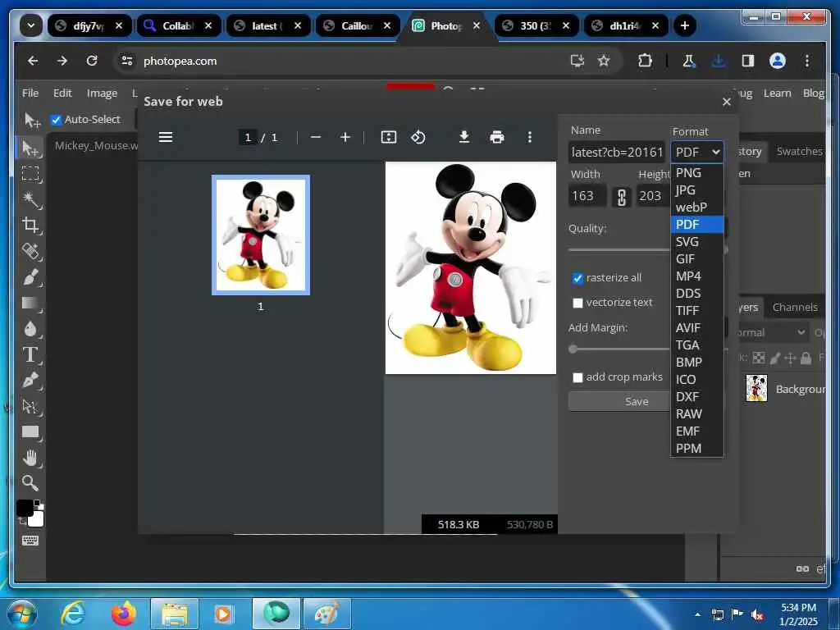Open the PDF viewer sidebar hamburger menu
This screenshot has height=630, width=840.
(x=166, y=137)
